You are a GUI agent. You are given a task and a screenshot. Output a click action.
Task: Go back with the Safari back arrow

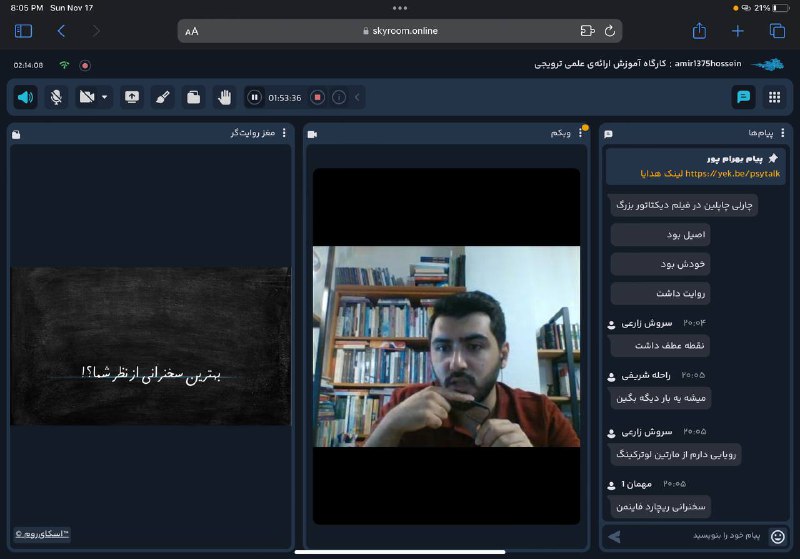(61, 31)
